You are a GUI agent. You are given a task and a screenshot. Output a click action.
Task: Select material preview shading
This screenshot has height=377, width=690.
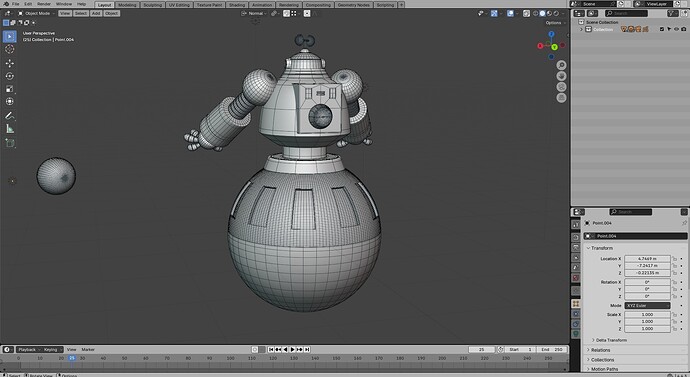(x=549, y=13)
